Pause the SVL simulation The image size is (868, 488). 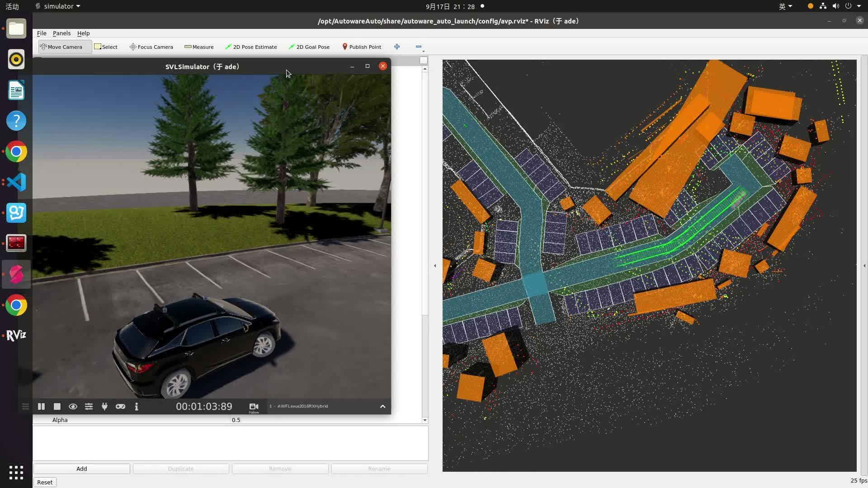tap(41, 406)
